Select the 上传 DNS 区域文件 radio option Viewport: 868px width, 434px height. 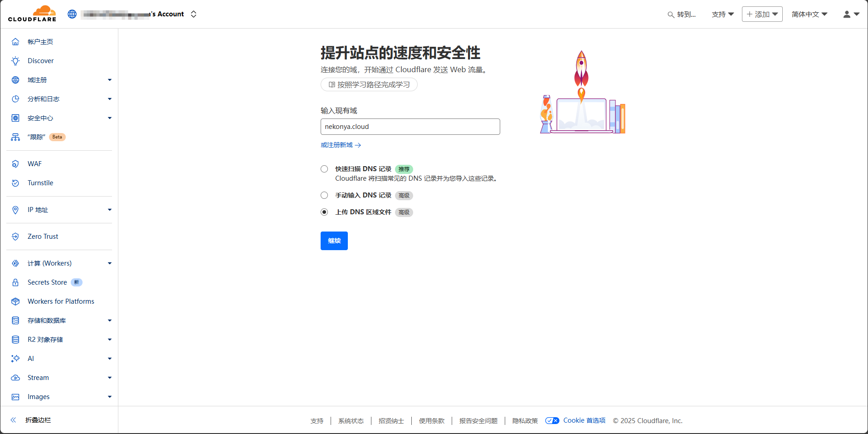point(324,212)
